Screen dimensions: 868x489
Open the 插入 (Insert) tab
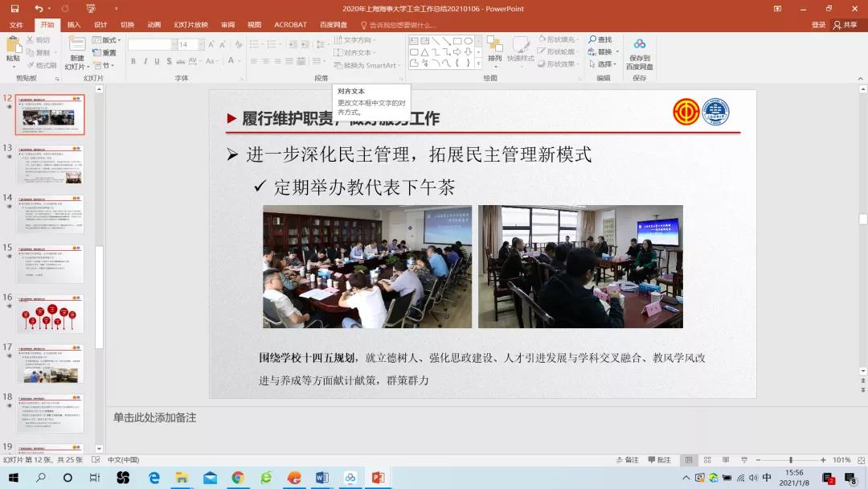pos(74,25)
